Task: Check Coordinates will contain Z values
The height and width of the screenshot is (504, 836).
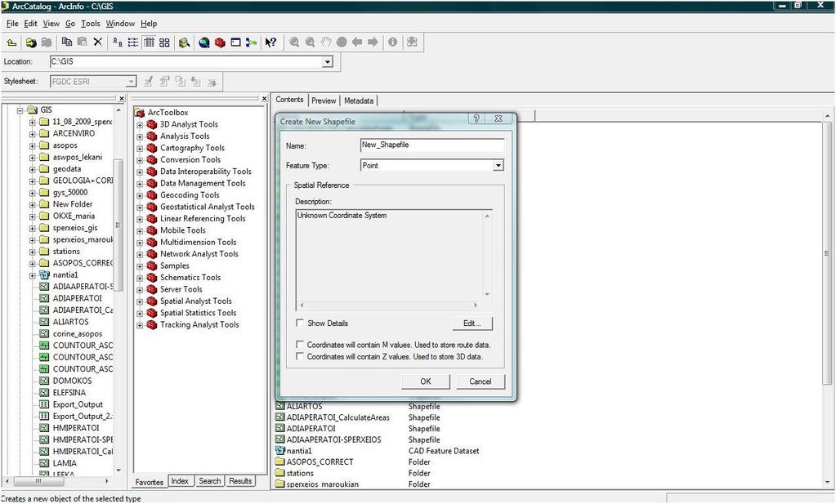Action: pos(300,356)
